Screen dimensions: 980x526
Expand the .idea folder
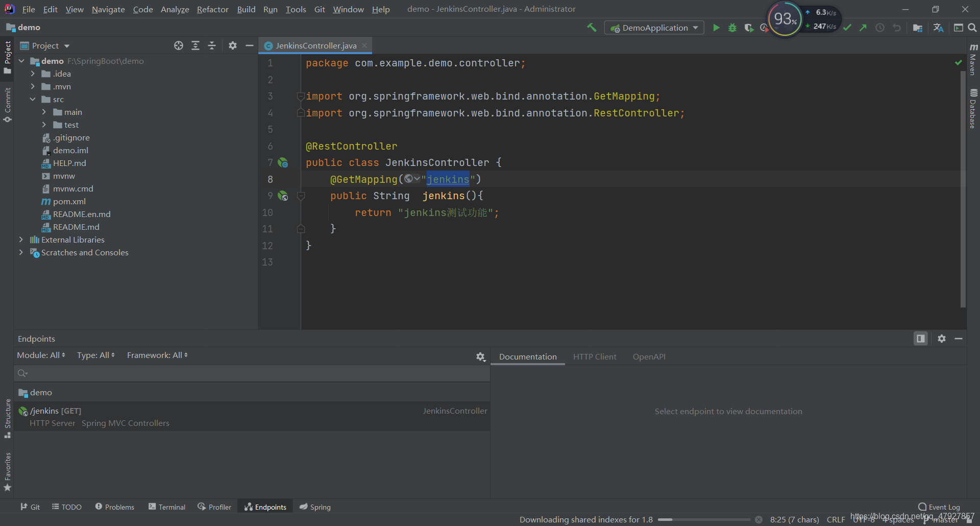33,74
